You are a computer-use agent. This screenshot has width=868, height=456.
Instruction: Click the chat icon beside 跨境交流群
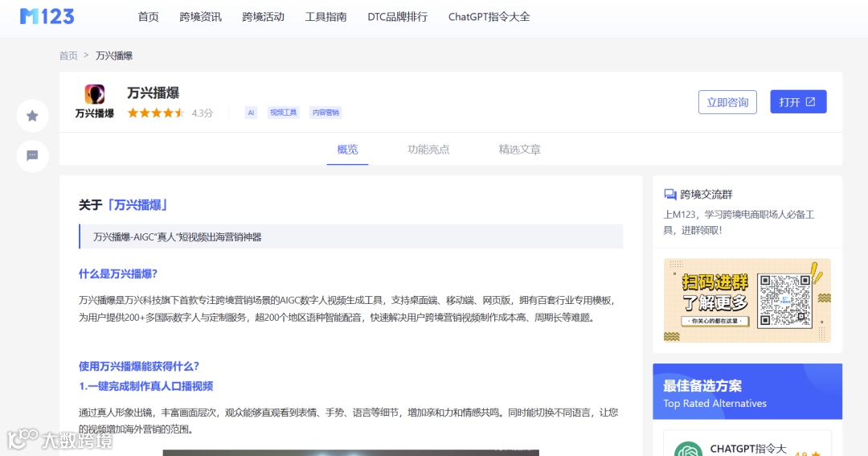tap(669, 195)
